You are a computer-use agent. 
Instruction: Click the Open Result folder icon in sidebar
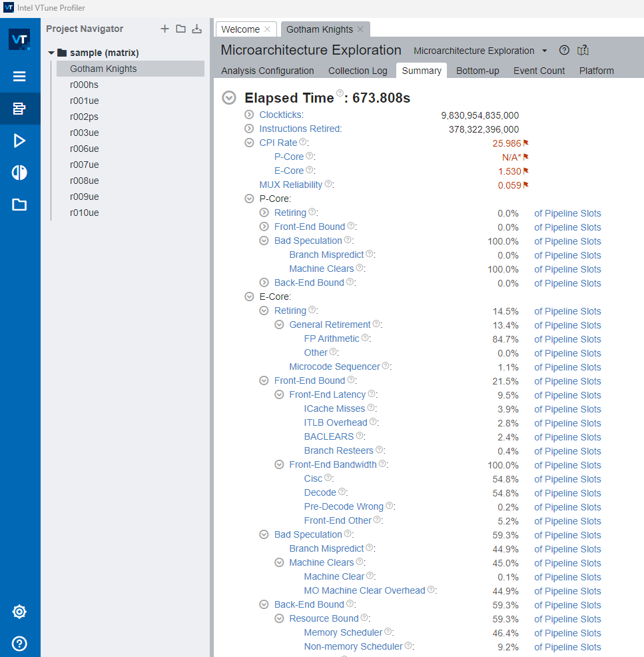pyautogui.click(x=19, y=205)
